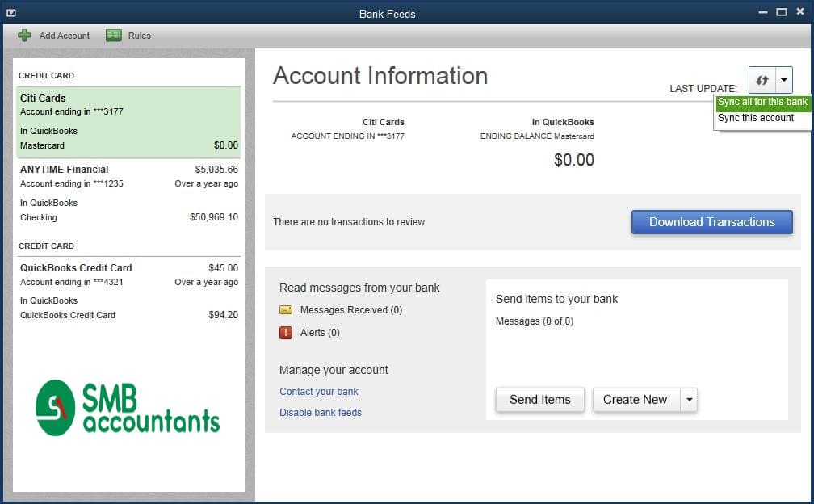Click the Download Transactions button
The height and width of the screenshot is (504, 814).
(x=711, y=222)
